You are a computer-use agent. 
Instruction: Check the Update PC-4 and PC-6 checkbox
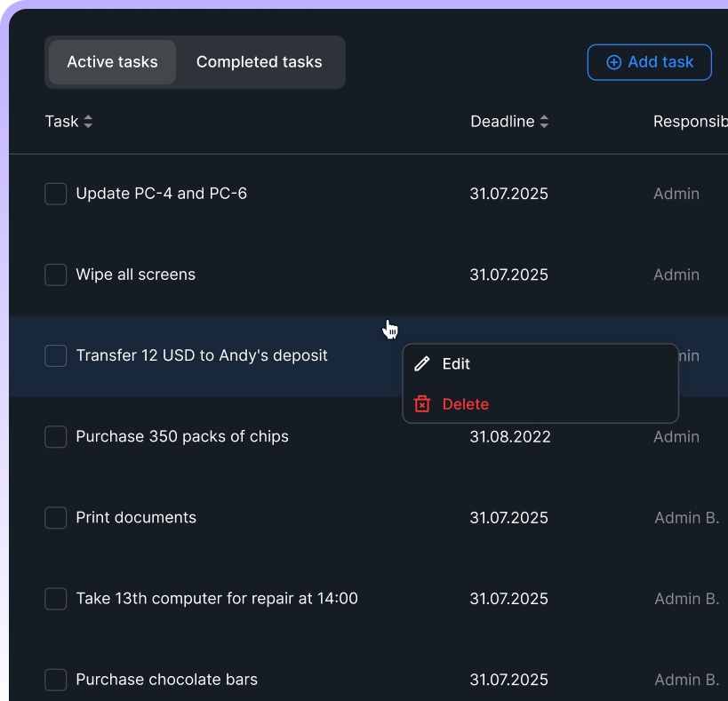pyautogui.click(x=56, y=194)
